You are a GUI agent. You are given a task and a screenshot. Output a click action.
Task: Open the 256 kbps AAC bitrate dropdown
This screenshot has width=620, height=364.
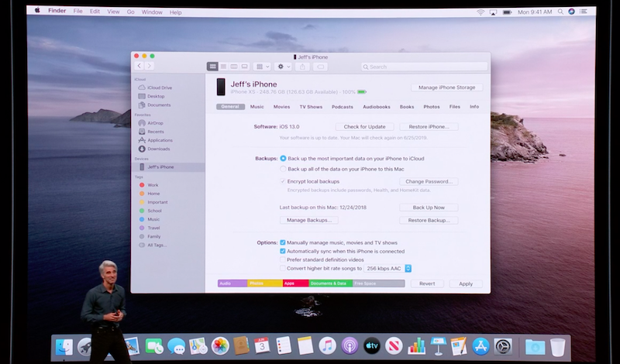pyautogui.click(x=388, y=269)
